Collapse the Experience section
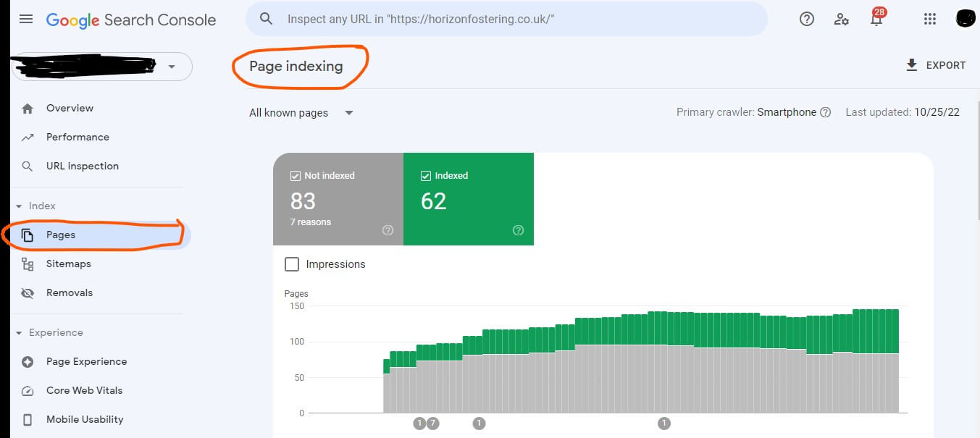The height and width of the screenshot is (438, 980). tap(19, 333)
